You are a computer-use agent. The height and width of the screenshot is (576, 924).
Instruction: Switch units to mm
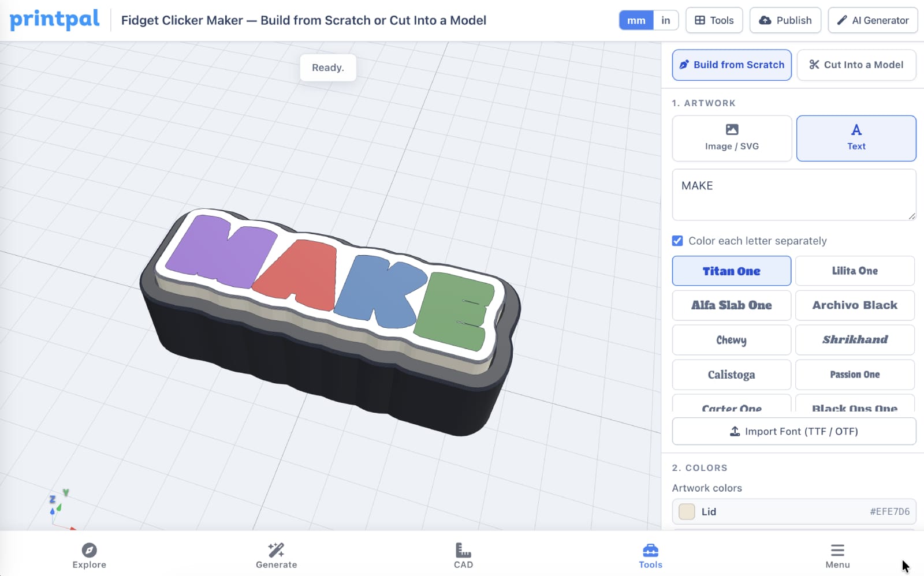[x=636, y=20]
